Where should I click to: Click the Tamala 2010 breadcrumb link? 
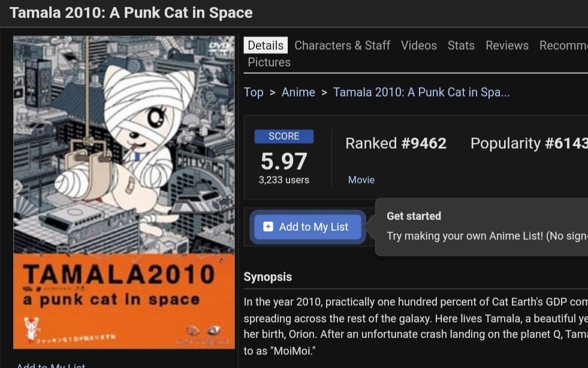[x=421, y=92]
